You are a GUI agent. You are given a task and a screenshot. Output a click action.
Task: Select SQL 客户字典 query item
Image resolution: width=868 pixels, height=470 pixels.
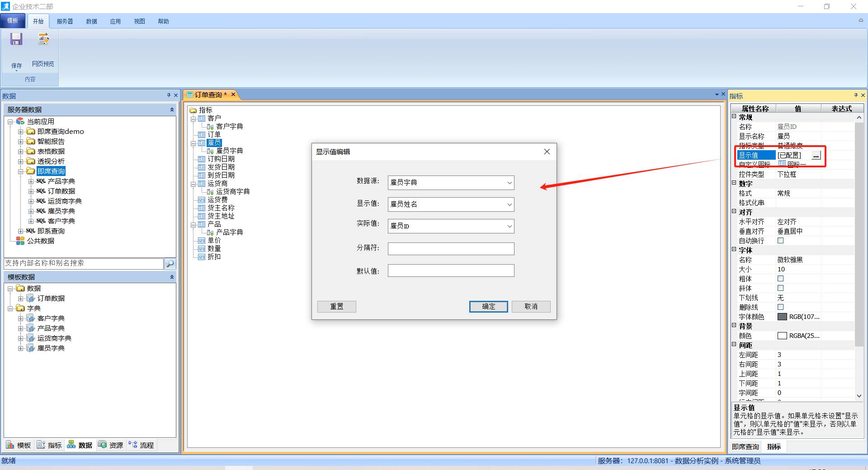coord(61,221)
